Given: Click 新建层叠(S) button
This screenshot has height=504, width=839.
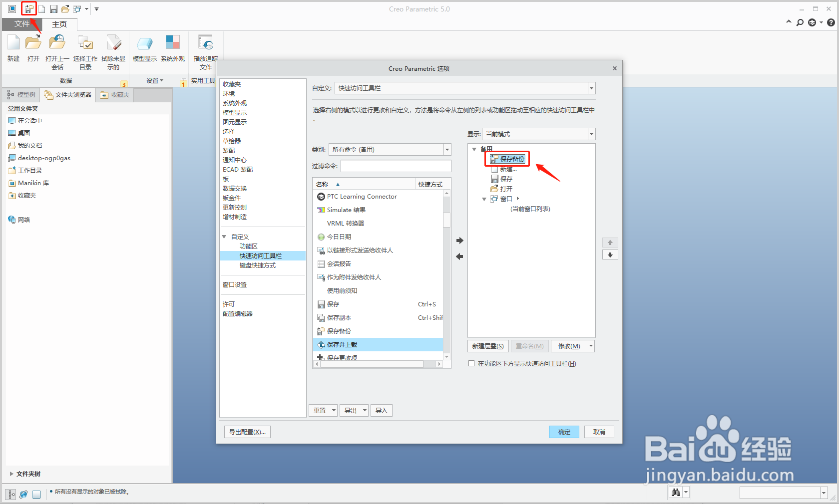Looking at the screenshot, I should coord(488,346).
